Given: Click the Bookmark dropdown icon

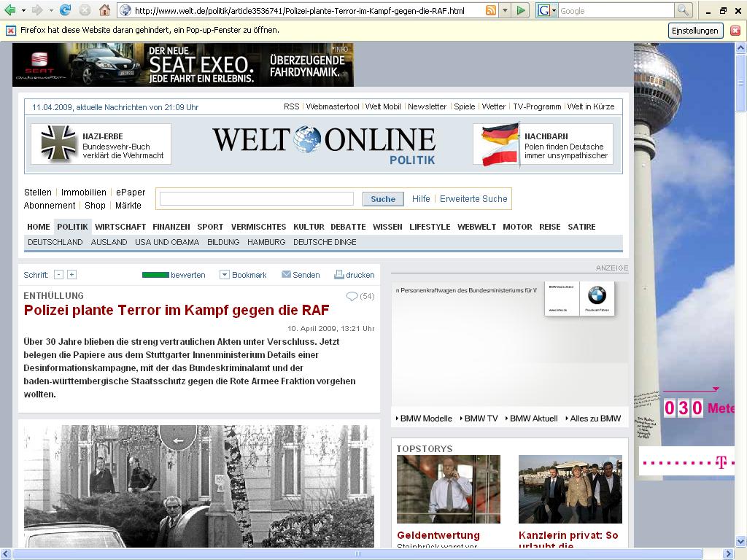Looking at the screenshot, I should pyautogui.click(x=225, y=275).
